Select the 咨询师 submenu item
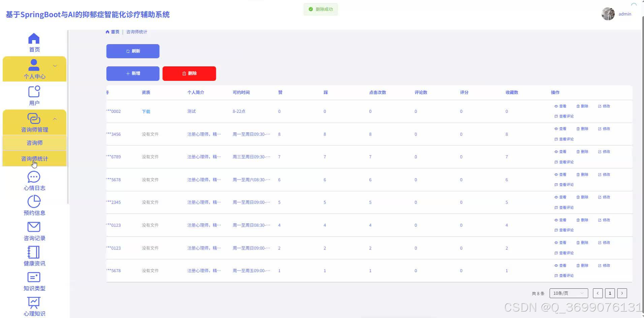This screenshot has height=318, width=644. coord(34,143)
